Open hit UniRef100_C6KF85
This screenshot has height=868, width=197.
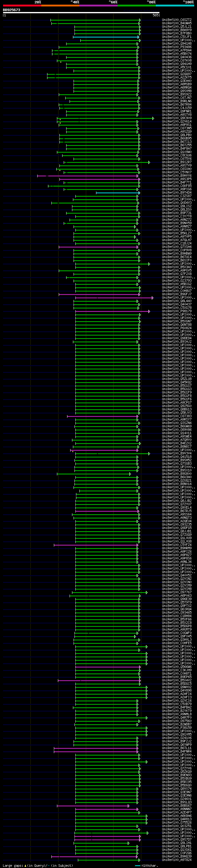(x=176, y=186)
